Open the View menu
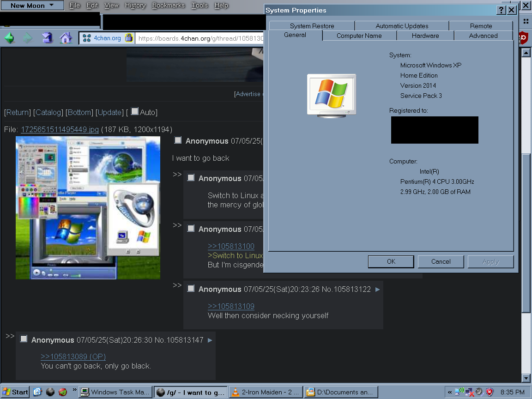Viewport: 532px width, 399px height. [111, 6]
